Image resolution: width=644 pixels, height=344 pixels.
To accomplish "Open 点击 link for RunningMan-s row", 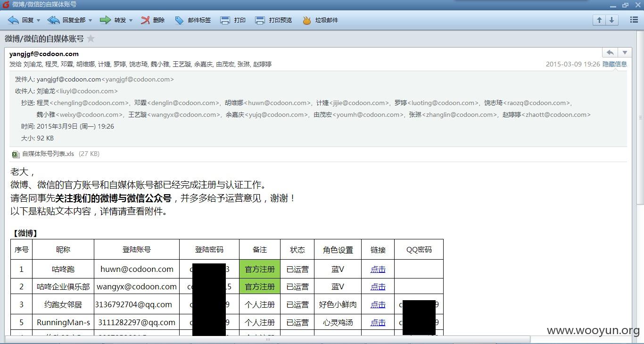I will tap(378, 322).
